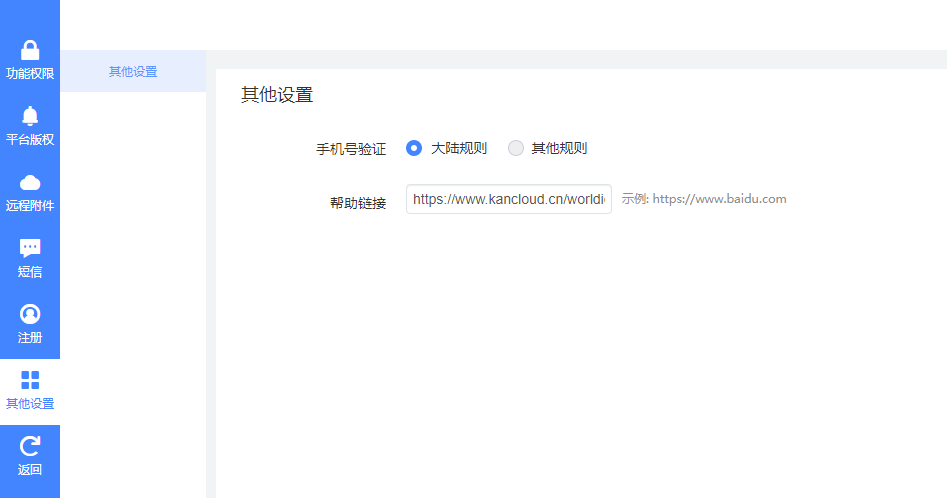This screenshot has width=947, height=498.
Task: Click the 手机号验证 label
Action: [x=351, y=149]
